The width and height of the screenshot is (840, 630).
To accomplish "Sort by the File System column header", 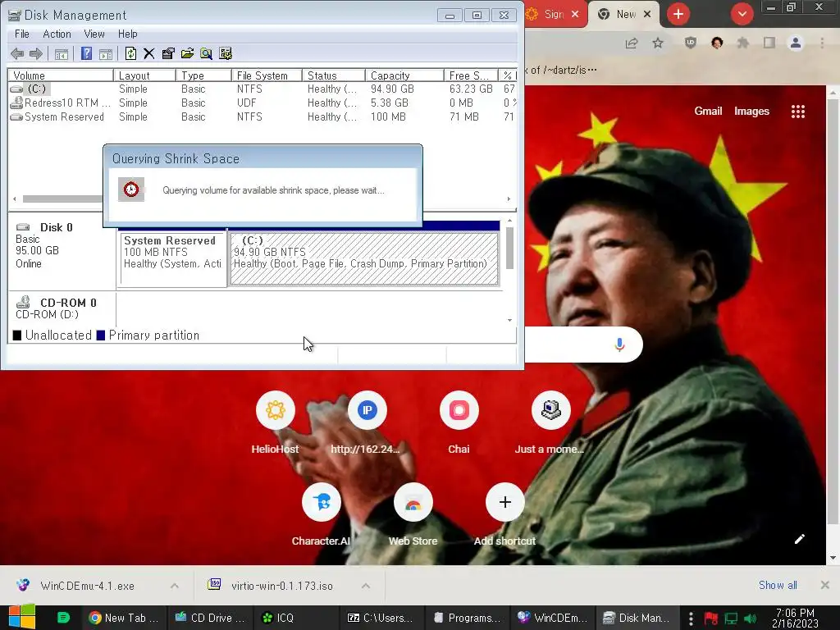I will click(x=267, y=75).
